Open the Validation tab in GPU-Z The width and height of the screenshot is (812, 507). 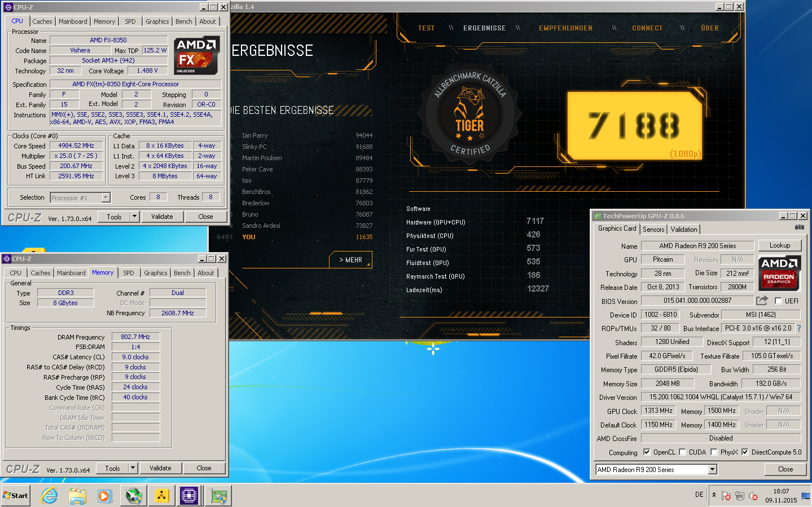[684, 230]
